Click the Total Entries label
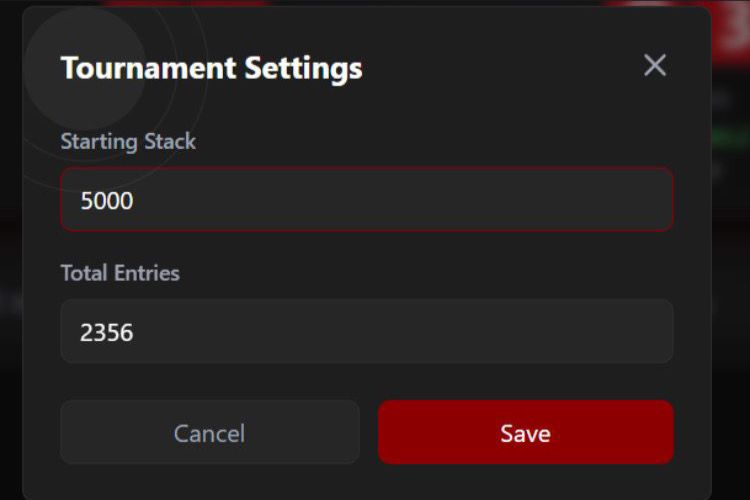Screen dimensions: 750x500 click(x=120, y=272)
